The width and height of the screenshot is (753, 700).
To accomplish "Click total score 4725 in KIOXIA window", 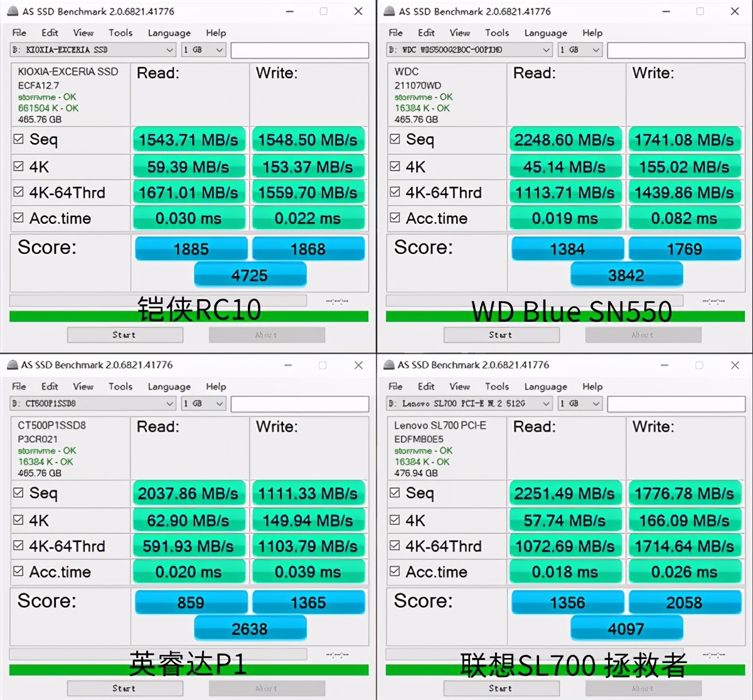I will tap(250, 275).
